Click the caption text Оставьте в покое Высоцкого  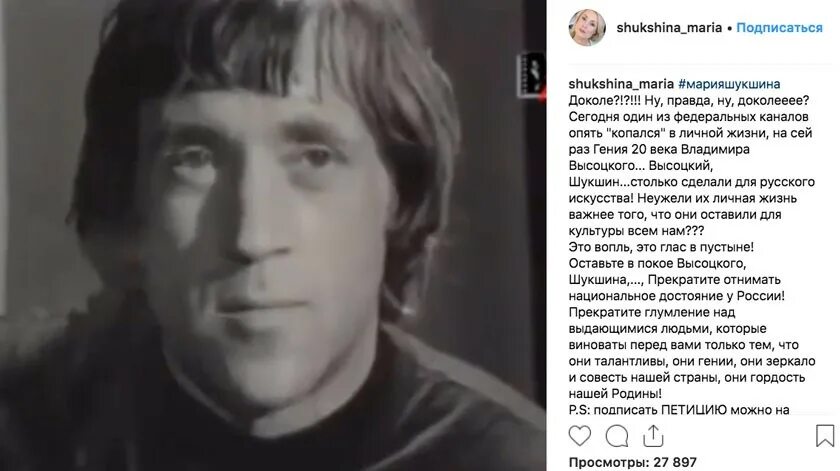coord(657,264)
